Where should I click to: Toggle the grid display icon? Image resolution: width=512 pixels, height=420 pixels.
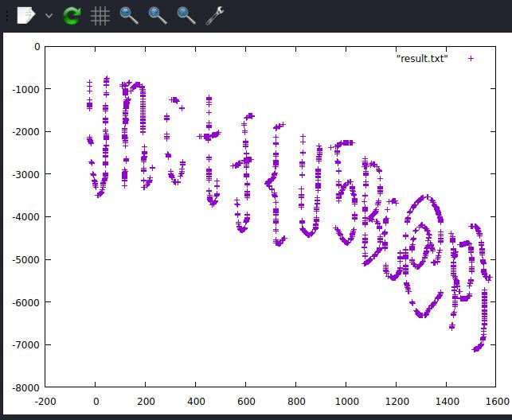(x=100, y=16)
